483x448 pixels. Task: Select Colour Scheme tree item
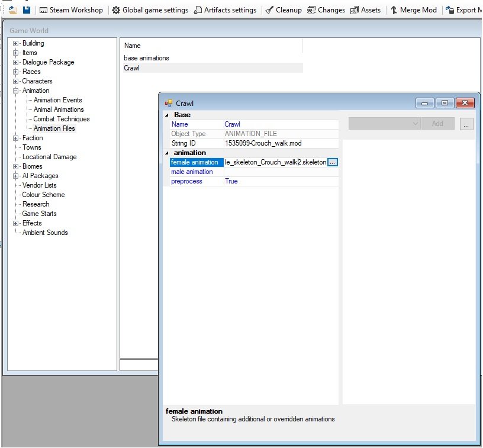pos(43,195)
